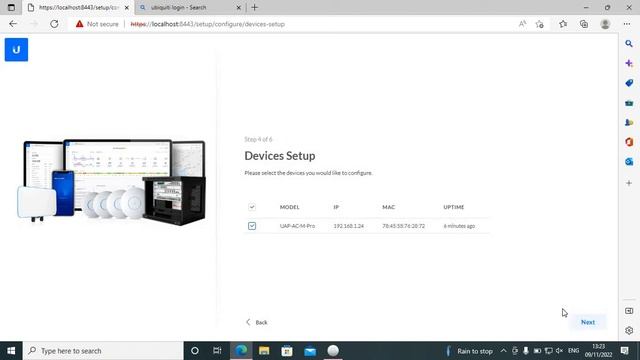Open Read aloud in address bar
The height and width of the screenshot is (360, 640).
(x=522, y=24)
